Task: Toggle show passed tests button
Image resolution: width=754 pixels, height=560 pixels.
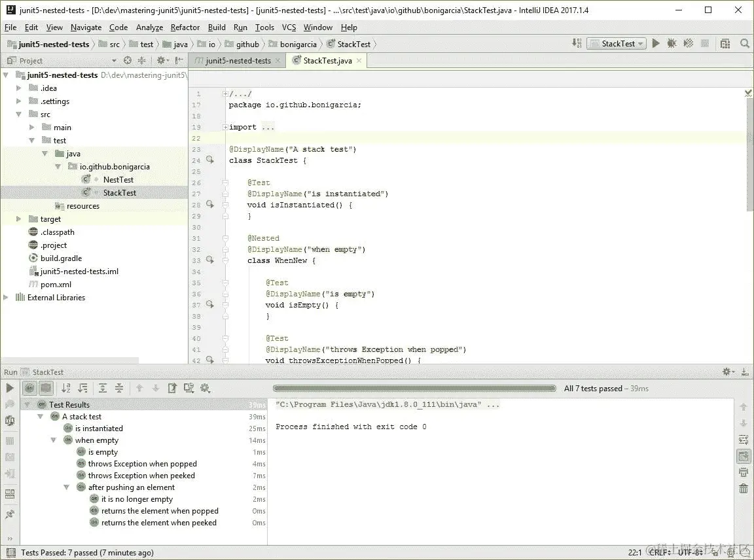Action: pos(29,388)
